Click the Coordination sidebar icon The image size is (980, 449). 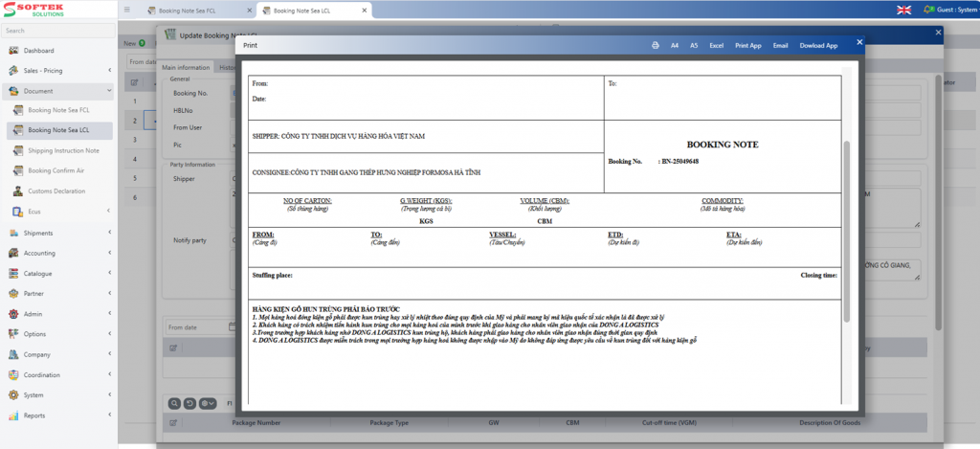click(13, 375)
